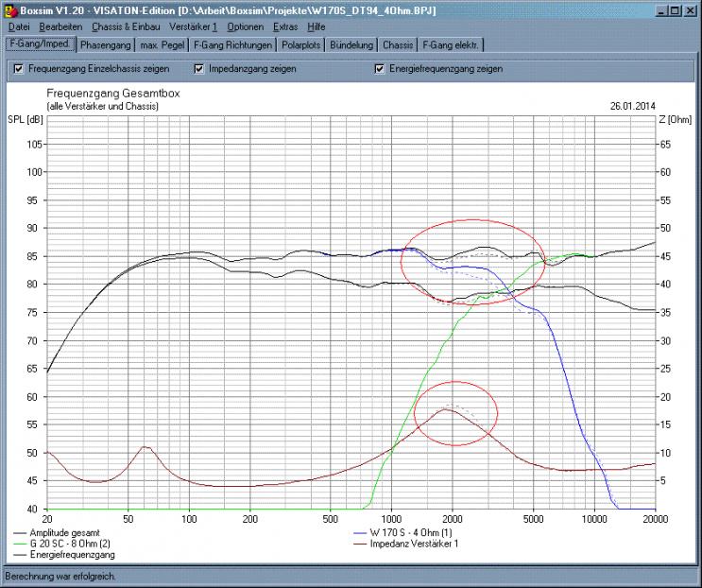Click the subtitle alle Verstärker und Chassis
Image resolution: width=702 pixels, height=588 pixels.
tap(103, 107)
